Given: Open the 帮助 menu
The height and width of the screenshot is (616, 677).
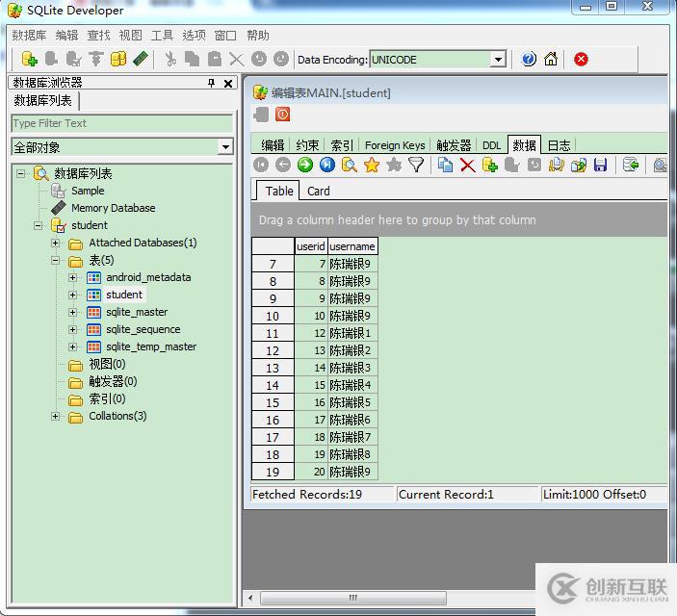Looking at the screenshot, I should click(x=258, y=36).
